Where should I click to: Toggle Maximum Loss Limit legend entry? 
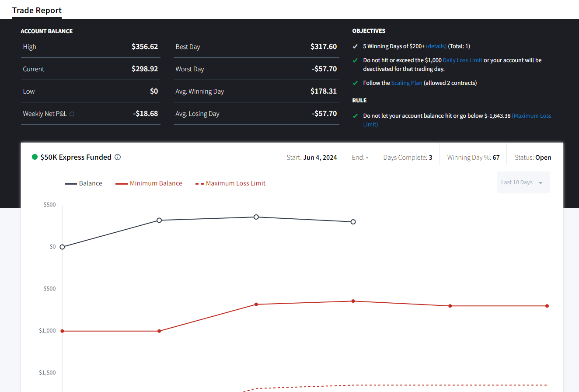pos(230,183)
